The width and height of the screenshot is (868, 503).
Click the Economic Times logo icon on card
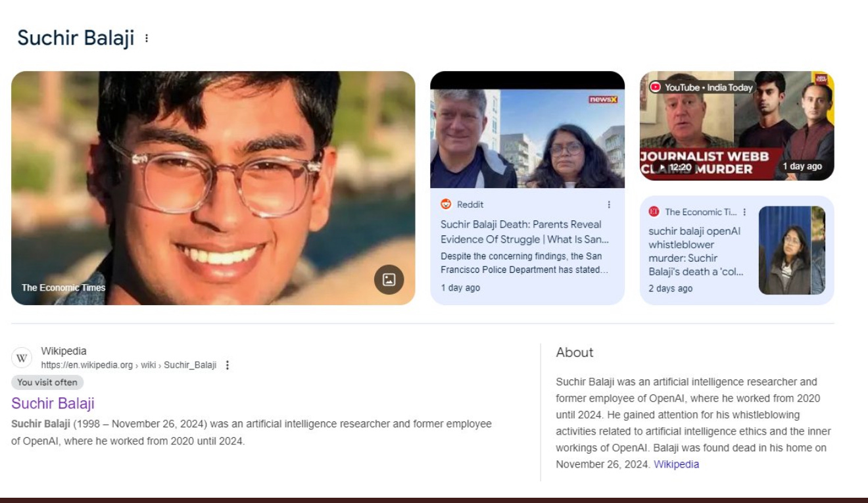click(654, 212)
